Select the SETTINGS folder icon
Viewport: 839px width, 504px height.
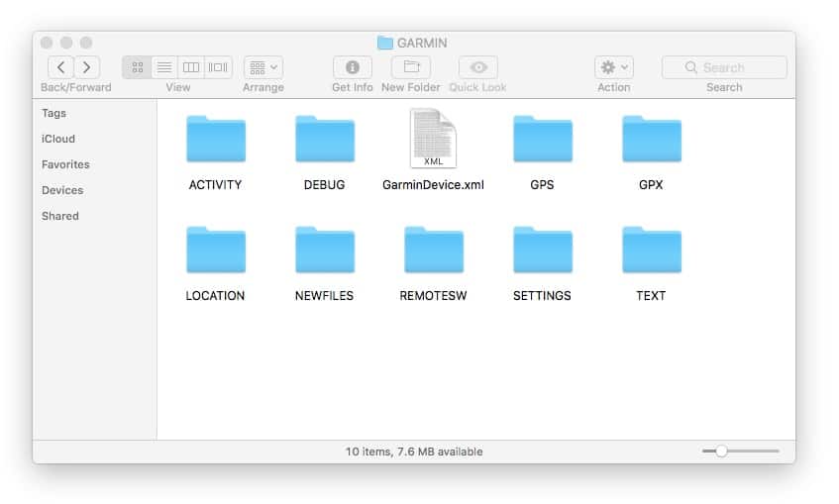[543, 250]
